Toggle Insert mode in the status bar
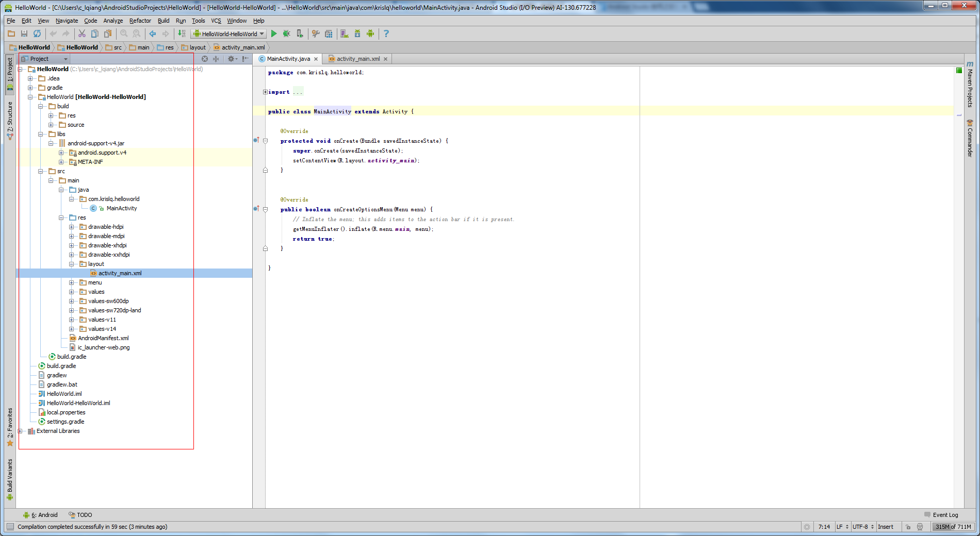The image size is (980, 536). click(886, 527)
